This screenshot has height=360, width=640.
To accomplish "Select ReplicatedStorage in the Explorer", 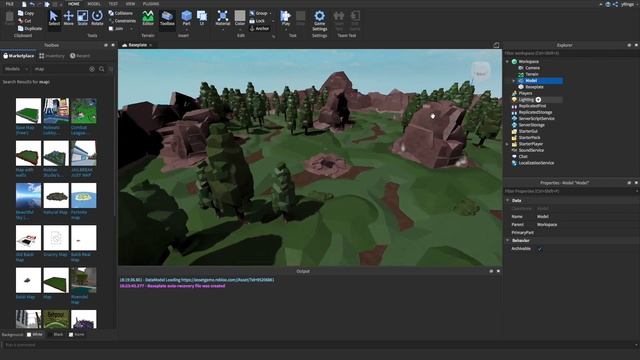I will (535, 112).
